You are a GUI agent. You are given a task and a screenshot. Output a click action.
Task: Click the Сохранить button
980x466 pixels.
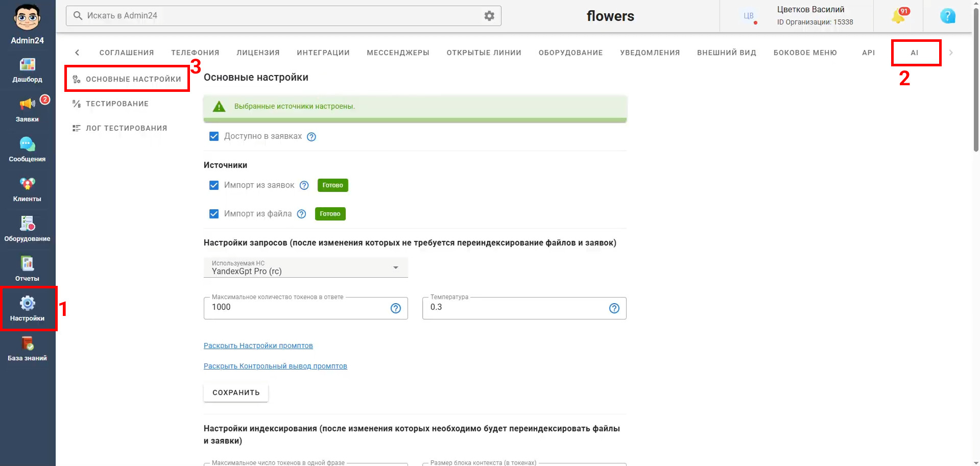click(236, 393)
